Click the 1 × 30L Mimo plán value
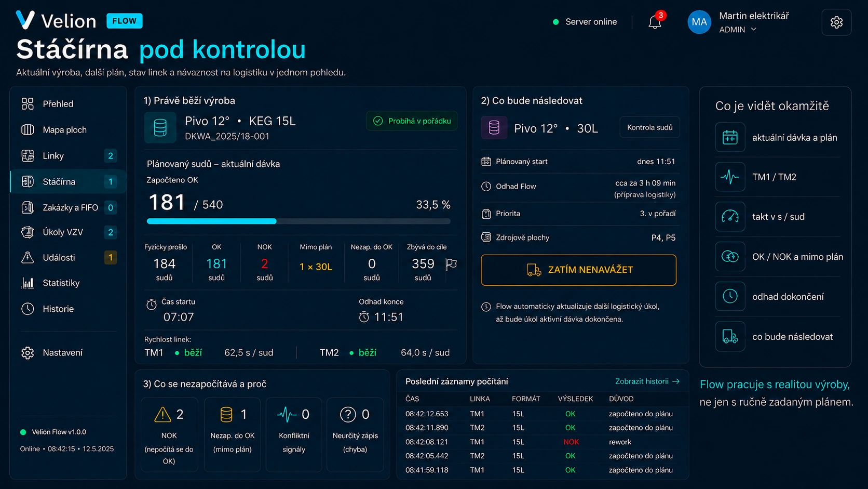Image resolution: width=868 pixels, height=489 pixels. tap(316, 267)
